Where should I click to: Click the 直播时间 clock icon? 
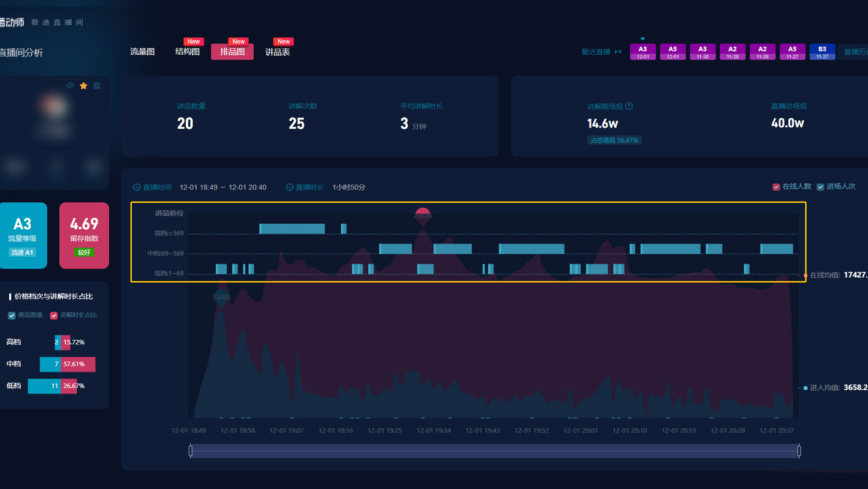click(137, 188)
